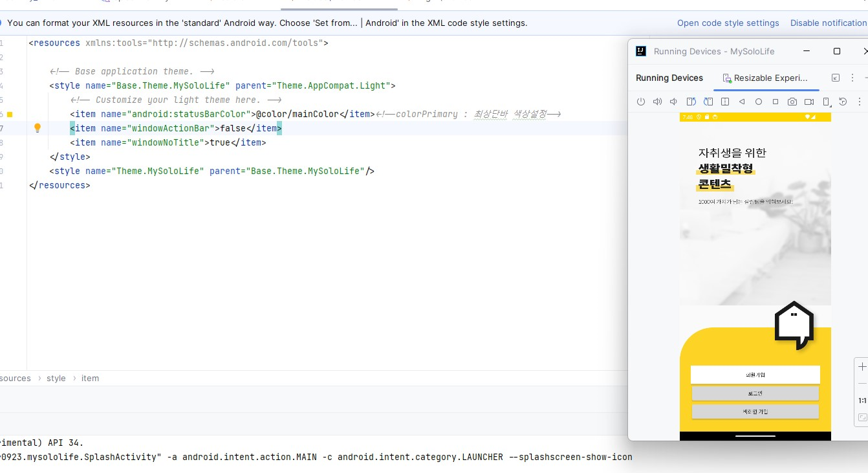Click the windowActionBar item line in editor
Screen dimensions: 868x473
(x=176, y=128)
